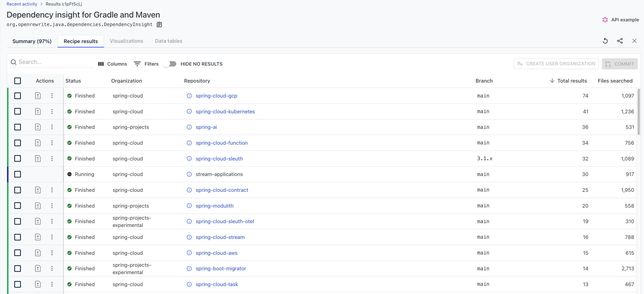Open the spring-boot-migrator repository link
Image resolution: width=644 pixels, height=294 pixels.
(x=221, y=269)
